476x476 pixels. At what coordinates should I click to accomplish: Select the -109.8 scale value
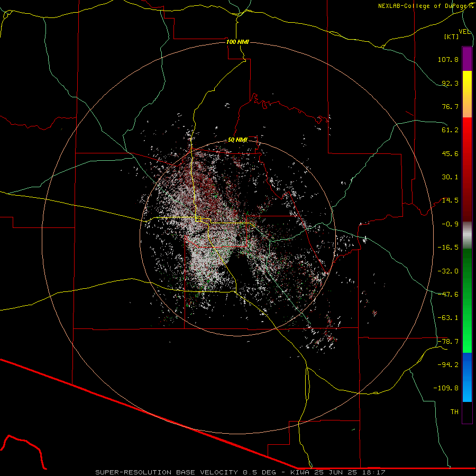point(446,388)
